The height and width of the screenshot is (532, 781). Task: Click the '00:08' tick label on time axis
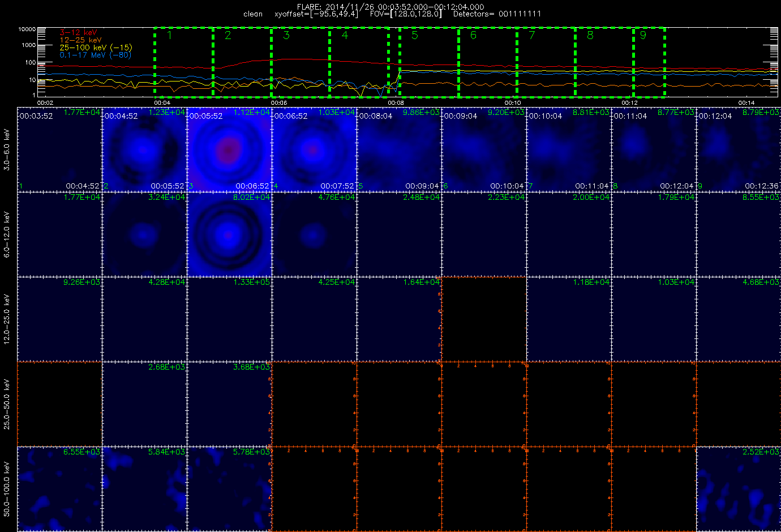pyautogui.click(x=396, y=102)
